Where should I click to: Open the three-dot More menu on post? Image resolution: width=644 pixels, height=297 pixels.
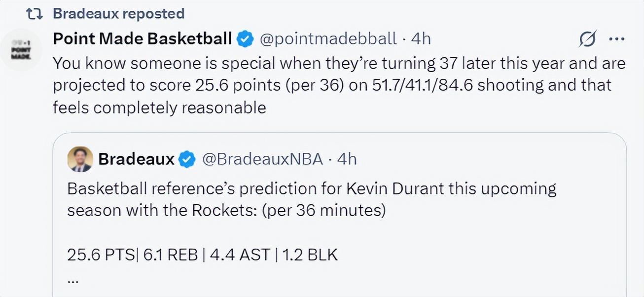pos(617,38)
